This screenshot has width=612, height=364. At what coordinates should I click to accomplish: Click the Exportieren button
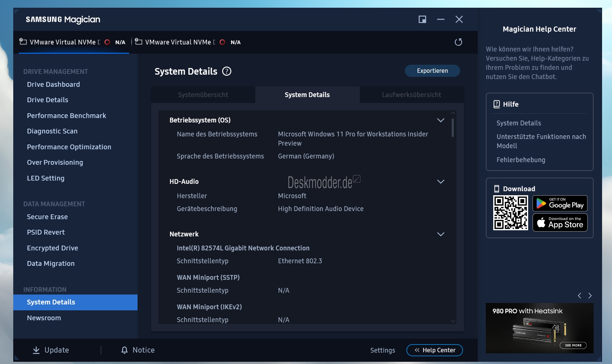point(433,71)
